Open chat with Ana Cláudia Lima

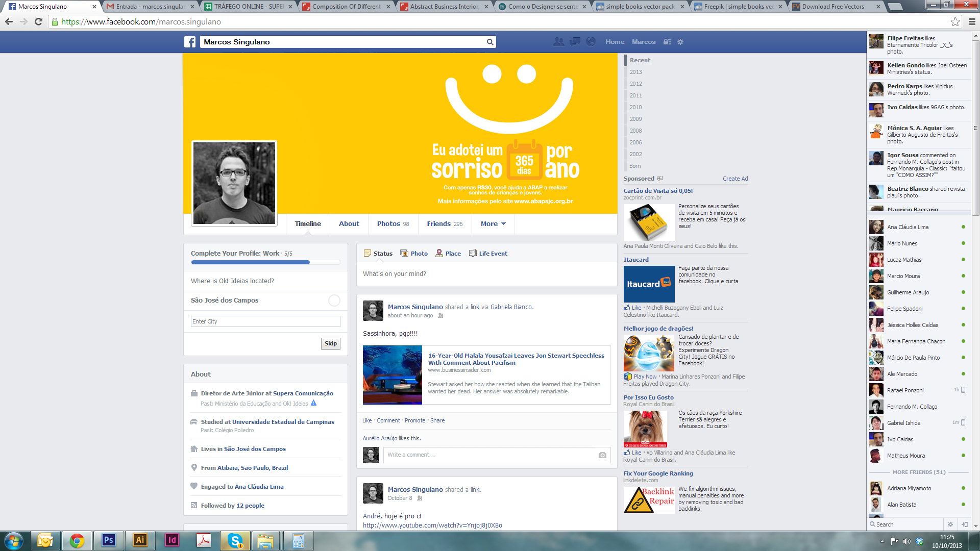pos(917,227)
